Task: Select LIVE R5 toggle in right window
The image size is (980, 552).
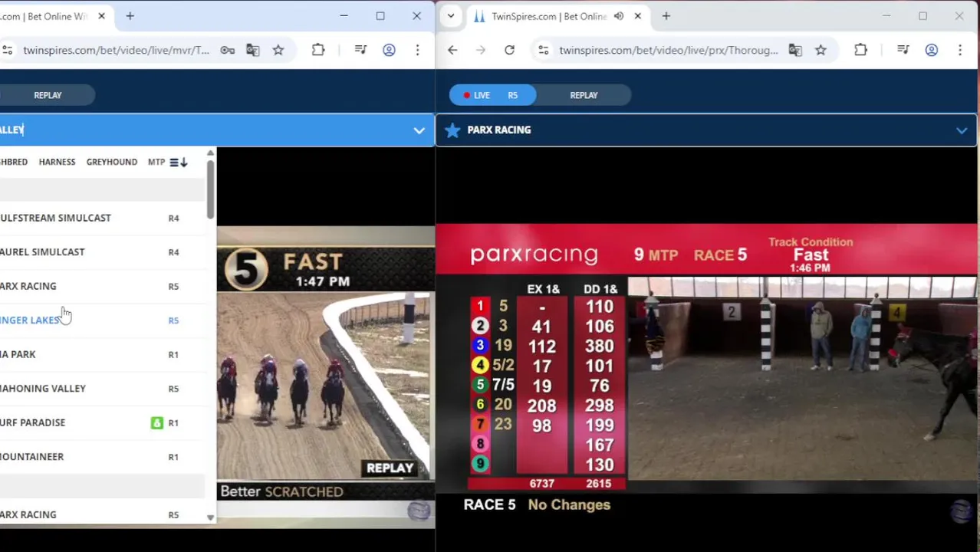Action: (x=492, y=95)
